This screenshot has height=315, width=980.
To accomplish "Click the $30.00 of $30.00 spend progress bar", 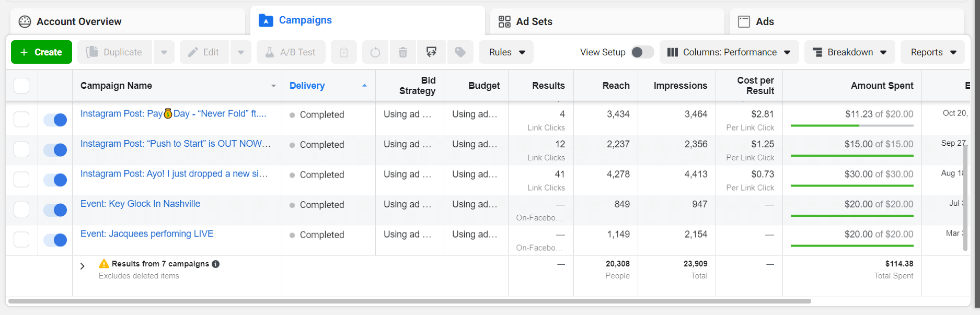I will point(852,185).
